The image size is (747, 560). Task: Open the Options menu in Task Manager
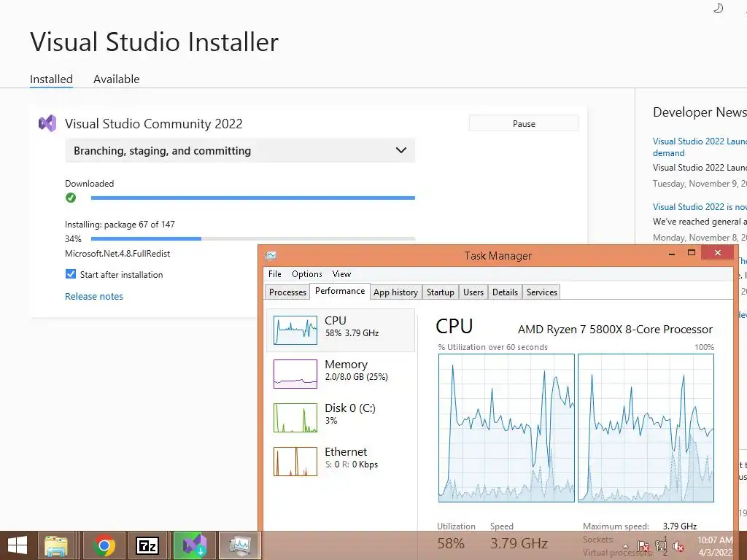(x=307, y=274)
